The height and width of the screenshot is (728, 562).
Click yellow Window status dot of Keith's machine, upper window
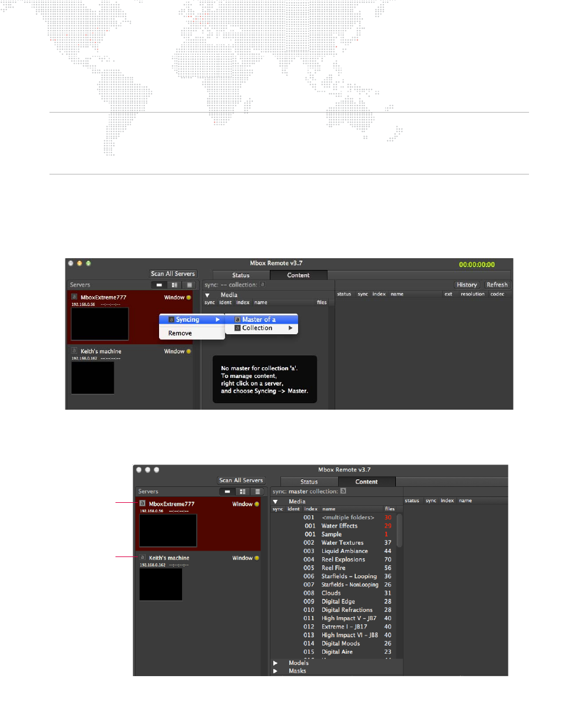click(x=189, y=351)
